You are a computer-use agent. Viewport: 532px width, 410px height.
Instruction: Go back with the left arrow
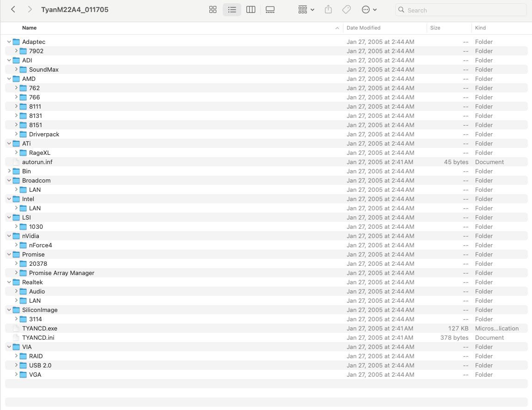(13, 10)
